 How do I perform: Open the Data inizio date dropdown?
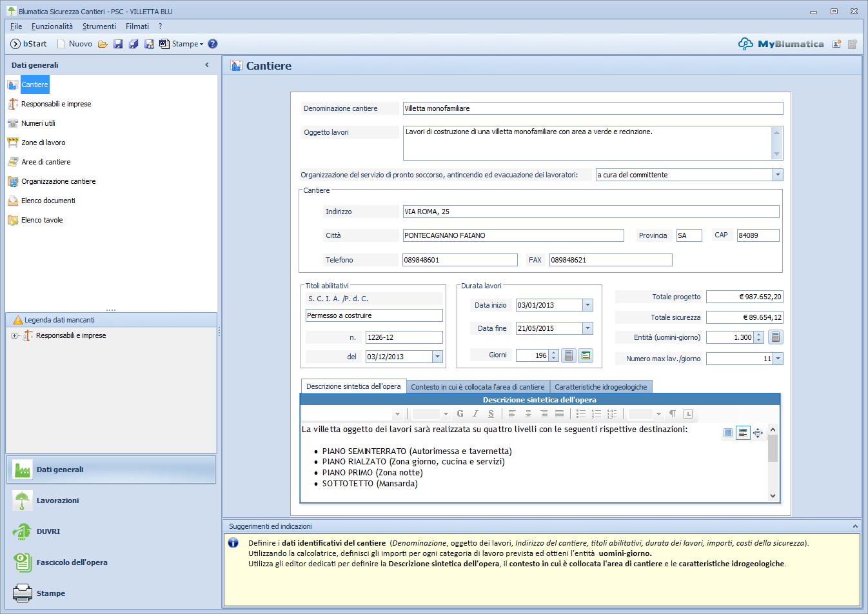pyautogui.click(x=587, y=305)
